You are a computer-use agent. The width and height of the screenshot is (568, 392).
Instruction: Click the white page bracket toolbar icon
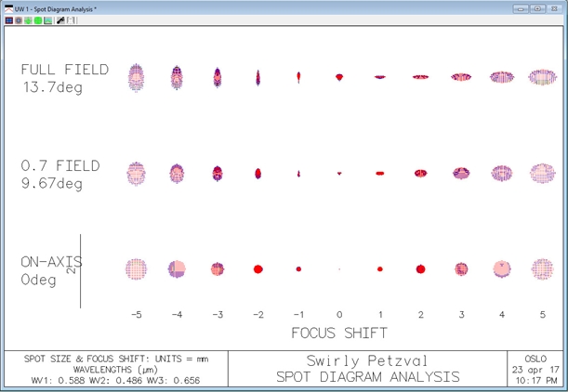click(71, 20)
